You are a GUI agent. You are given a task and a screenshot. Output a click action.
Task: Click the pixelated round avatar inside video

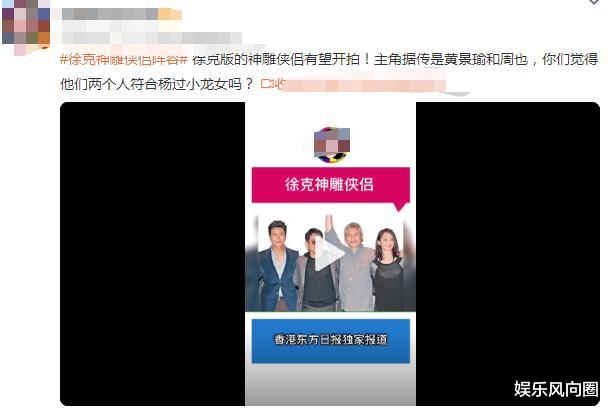[x=332, y=145]
